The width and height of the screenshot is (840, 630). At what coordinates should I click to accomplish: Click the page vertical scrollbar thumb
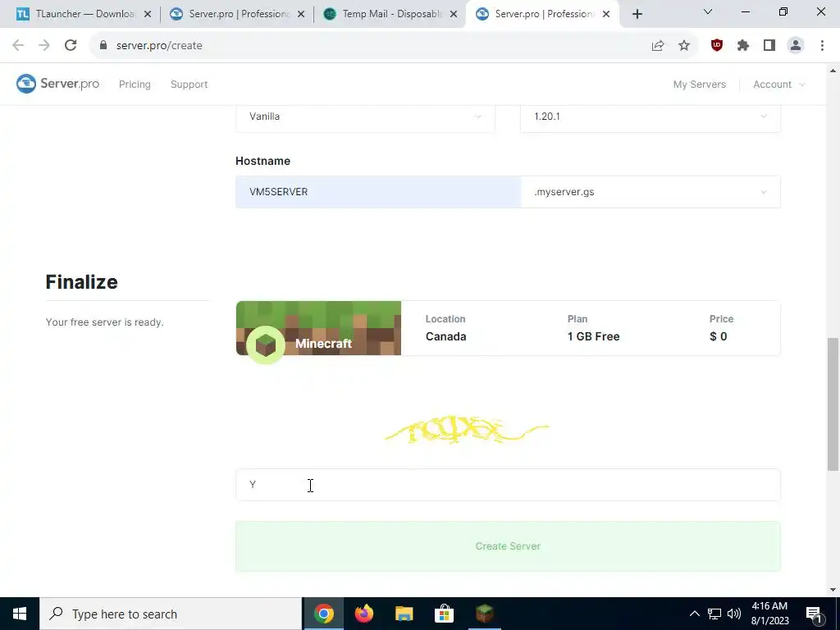833,404
